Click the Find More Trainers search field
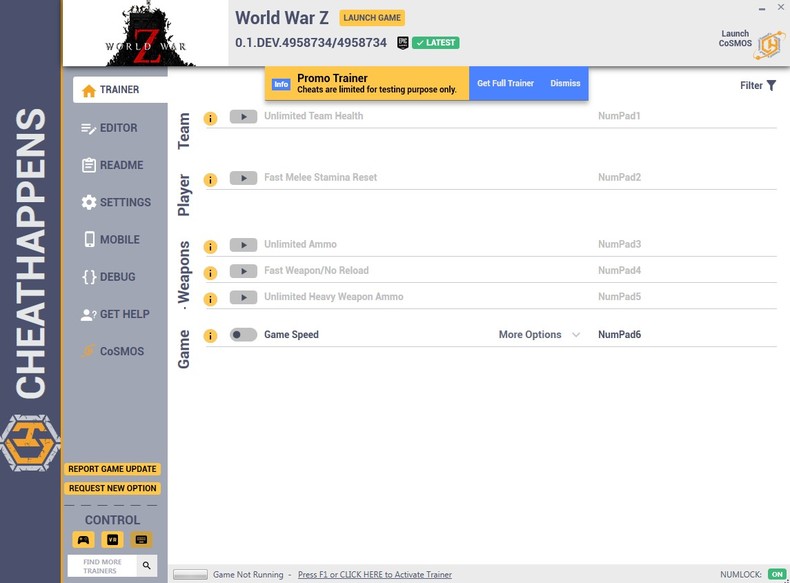This screenshot has width=790, height=583. (x=102, y=566)
